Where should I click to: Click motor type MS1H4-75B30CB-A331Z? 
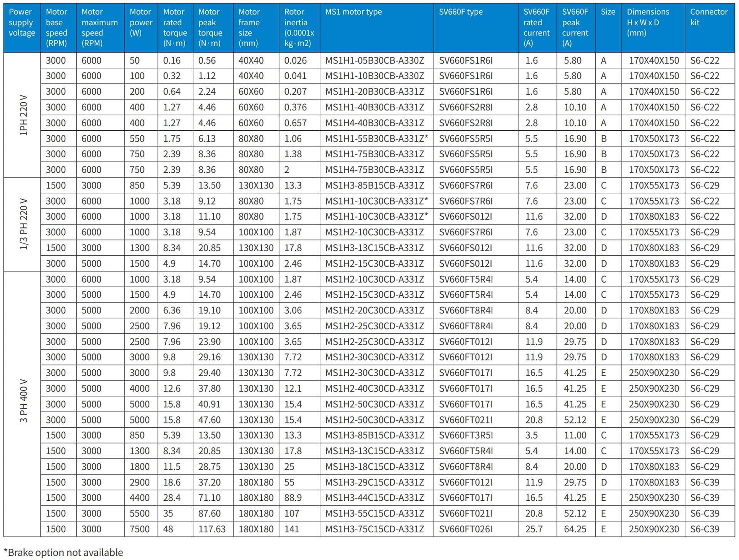[x=375, y=170]
